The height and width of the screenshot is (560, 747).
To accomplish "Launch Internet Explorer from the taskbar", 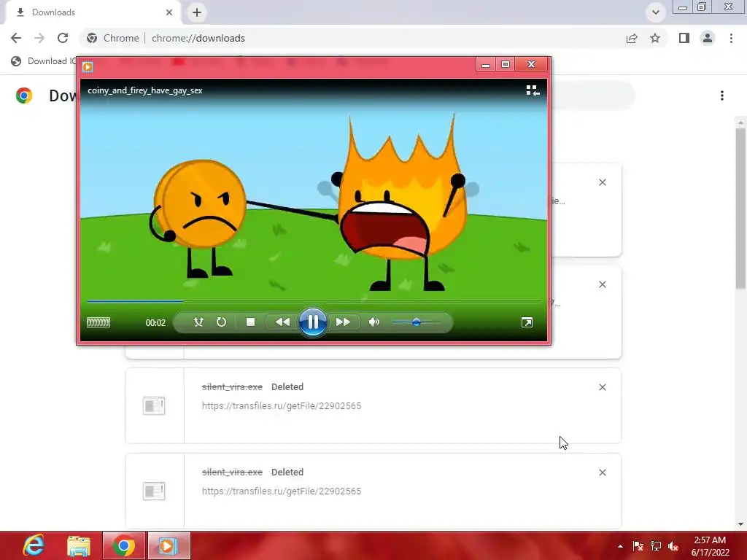I will (34, 545).
